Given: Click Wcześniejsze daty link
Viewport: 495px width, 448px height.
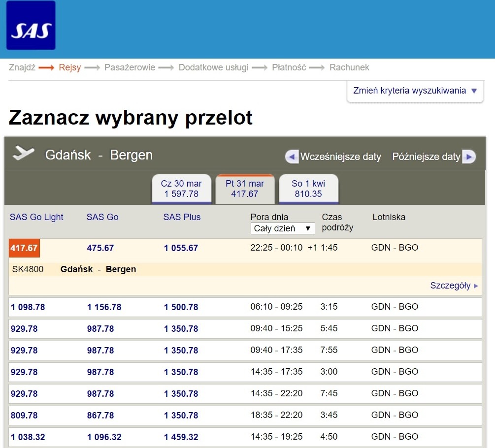Looking at the screenshot, I should (x=341, y=157).
